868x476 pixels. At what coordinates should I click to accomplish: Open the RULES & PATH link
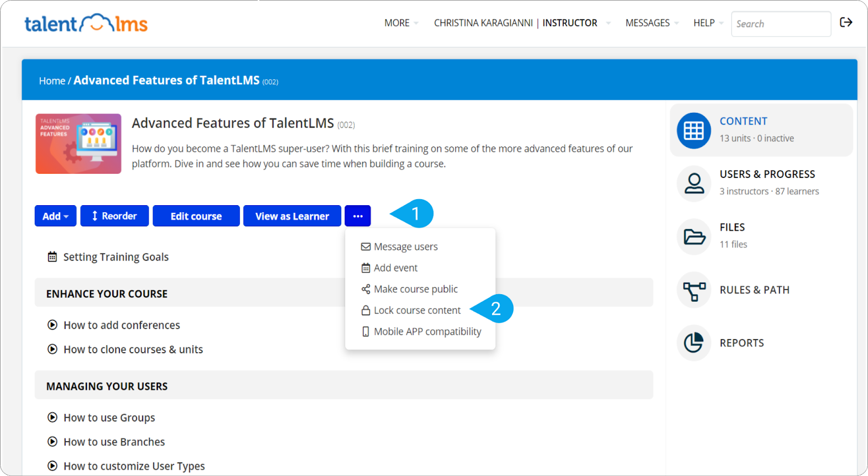pyautogui.click(x=754, y=290)
